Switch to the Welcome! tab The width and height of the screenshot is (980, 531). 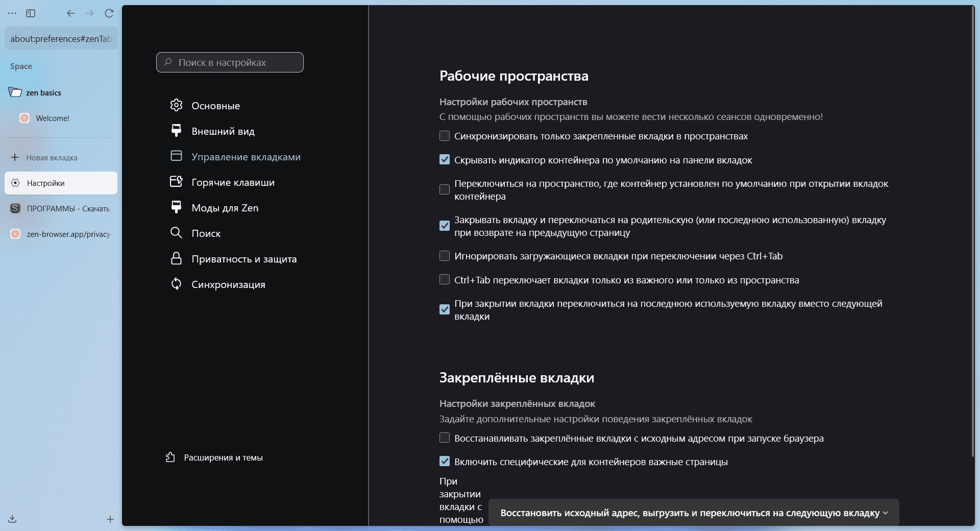tap(52, 118)
